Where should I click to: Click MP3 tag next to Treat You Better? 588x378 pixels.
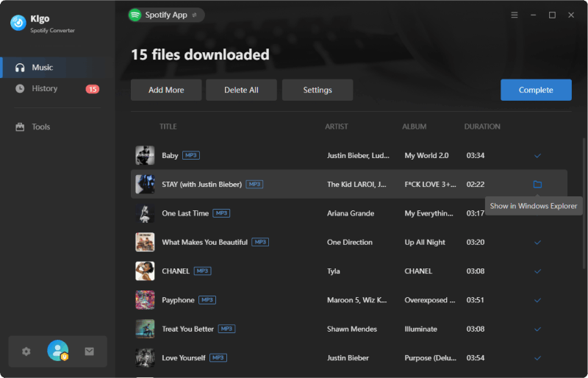[x=226, y=329]
